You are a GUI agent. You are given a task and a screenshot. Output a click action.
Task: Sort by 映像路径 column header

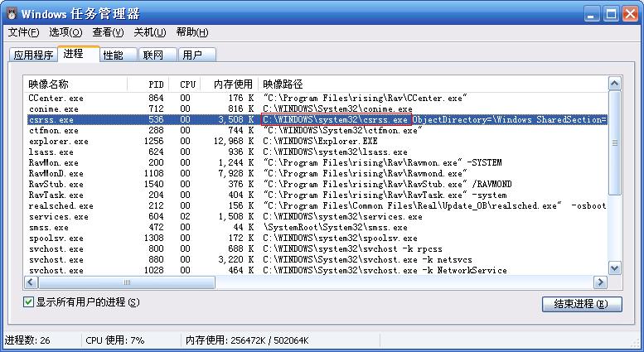tap(433, 84)
